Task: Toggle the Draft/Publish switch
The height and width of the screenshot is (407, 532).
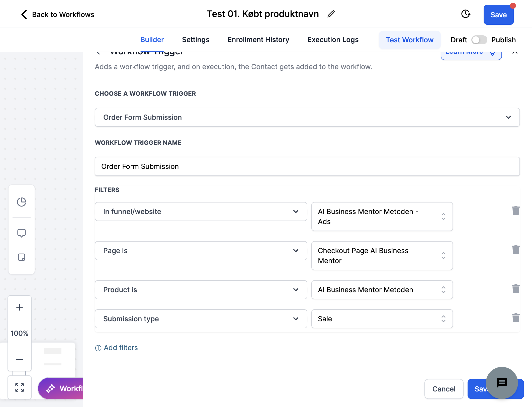Action: 479,40
